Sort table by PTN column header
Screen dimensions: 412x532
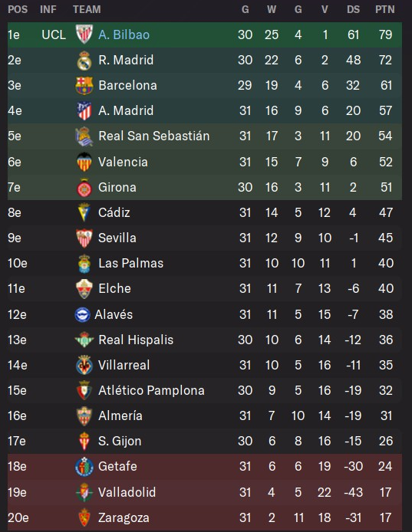click(x=385, y=9)
